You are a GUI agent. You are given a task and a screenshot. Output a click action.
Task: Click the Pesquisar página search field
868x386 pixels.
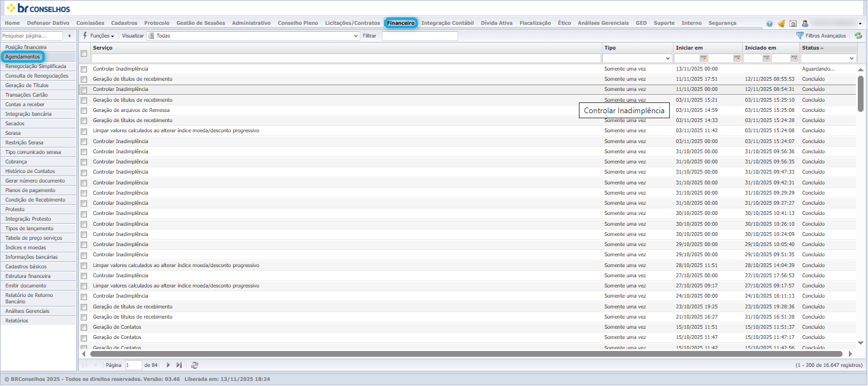(32, 36)
